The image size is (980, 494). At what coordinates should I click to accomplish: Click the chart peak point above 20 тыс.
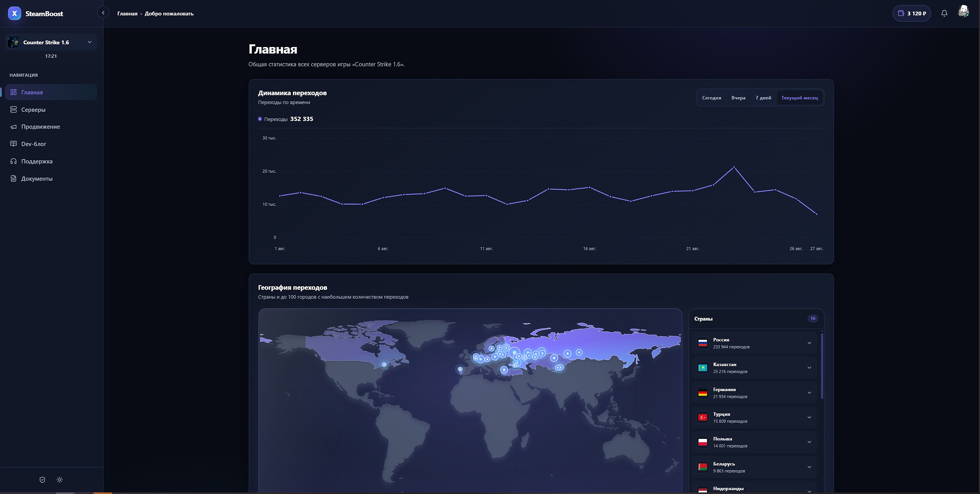point(734,167)
